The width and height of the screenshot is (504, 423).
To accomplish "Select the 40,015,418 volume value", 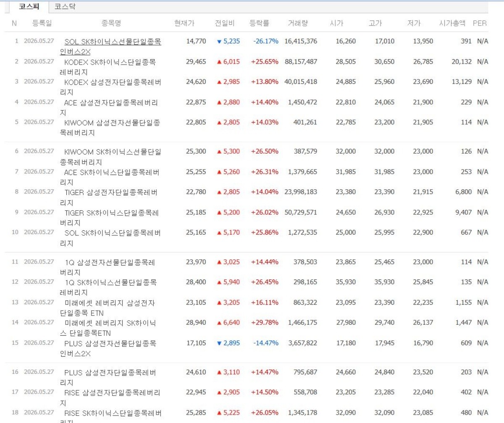I will tap(301, 81).
